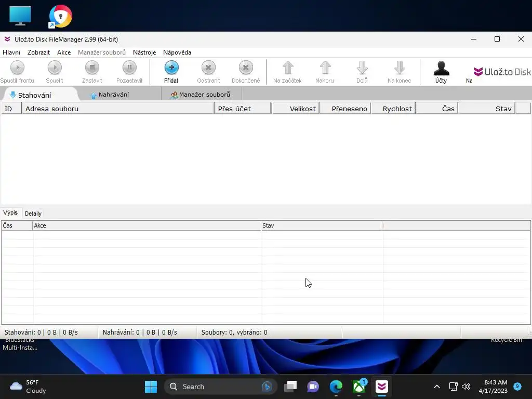Screen dimensions: 532x399
Task: Open the Akce menu
Action: tap(64, 52)
